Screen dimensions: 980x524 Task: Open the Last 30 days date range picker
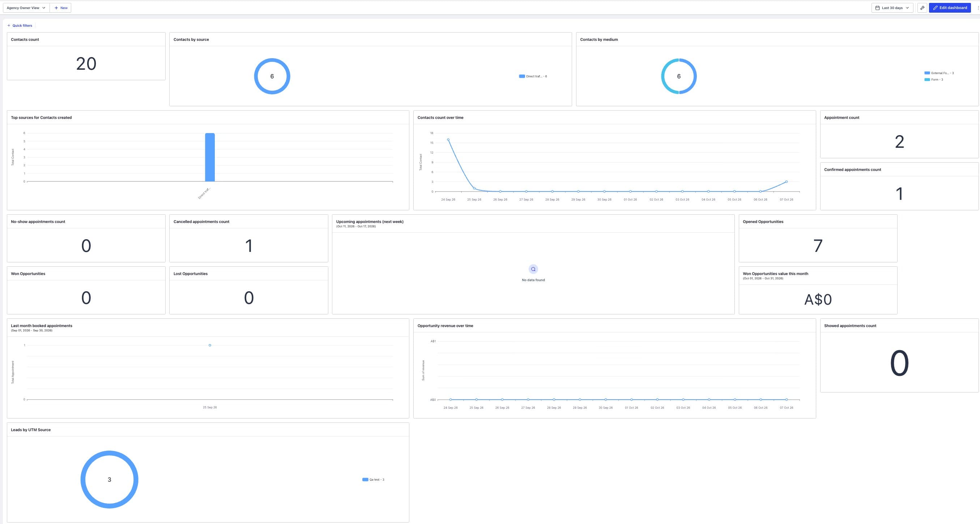(x=892, y=8)
